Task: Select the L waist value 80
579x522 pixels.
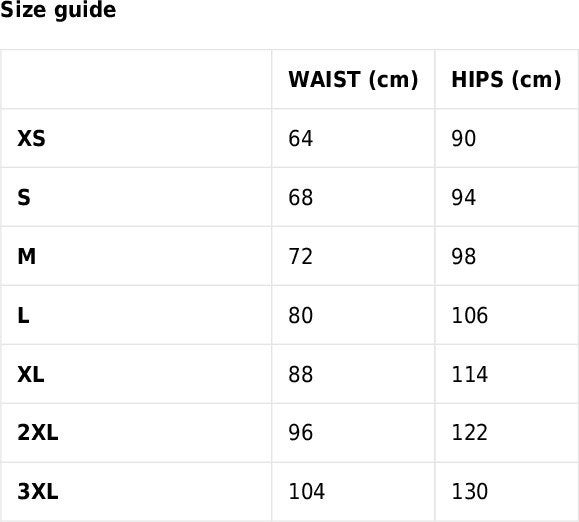Action: click(301, 315)
